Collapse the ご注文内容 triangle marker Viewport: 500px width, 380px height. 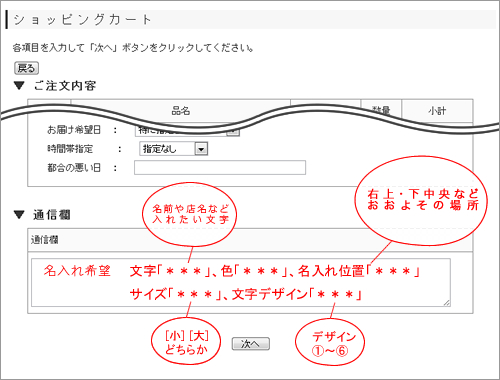click(19, 86)
